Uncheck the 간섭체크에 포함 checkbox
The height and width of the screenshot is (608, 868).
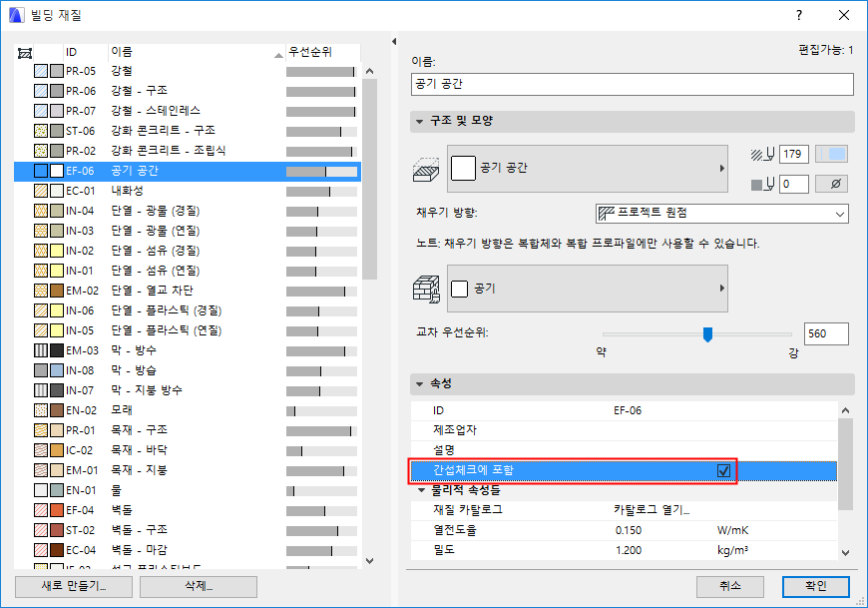(x=723, y=470)
